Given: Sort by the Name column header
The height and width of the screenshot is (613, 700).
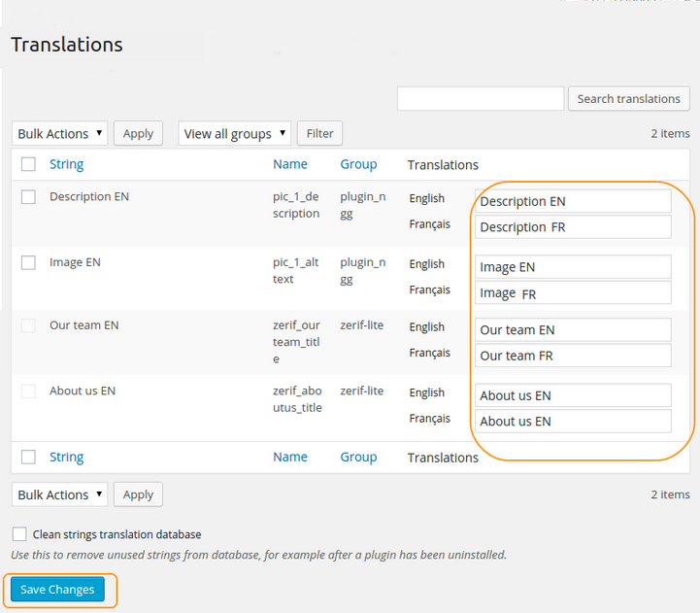Looking at the screenshot, I should (x=289, y=164).
